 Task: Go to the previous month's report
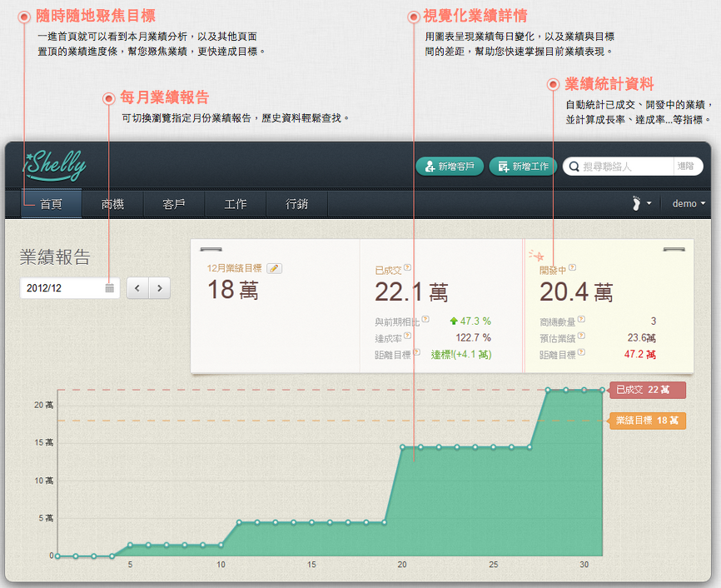[137, 288]
